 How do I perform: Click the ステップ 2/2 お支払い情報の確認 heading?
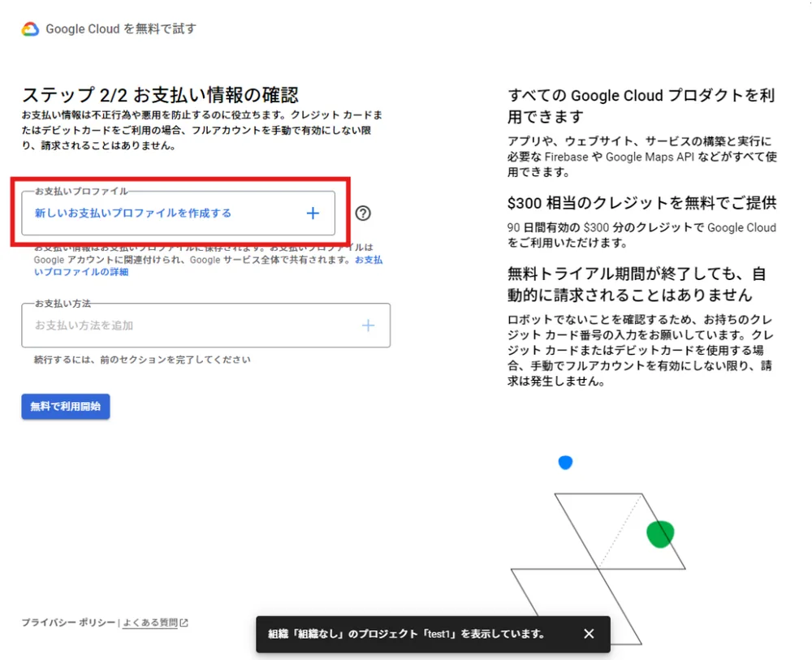coord(160,95)
